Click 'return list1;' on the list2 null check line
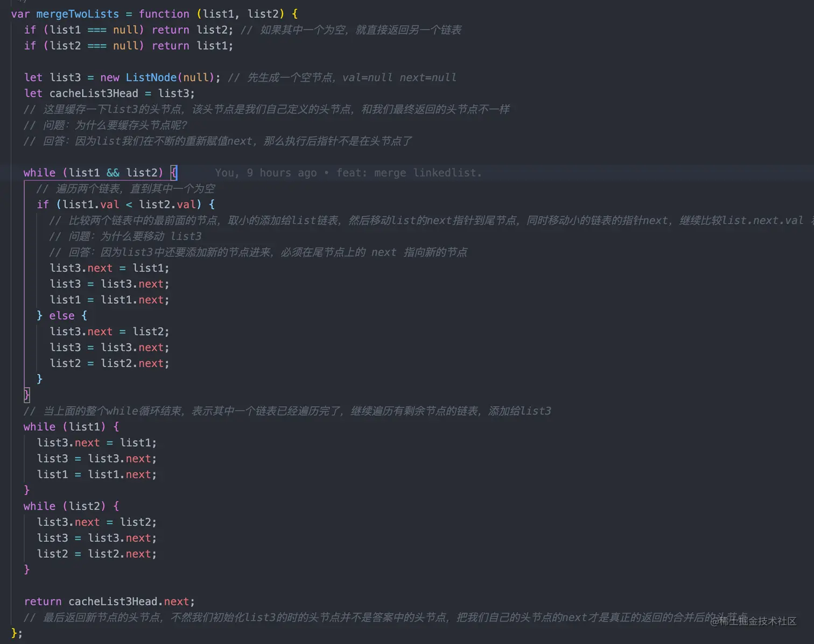814x644 pixels. [x=192, y=46]
